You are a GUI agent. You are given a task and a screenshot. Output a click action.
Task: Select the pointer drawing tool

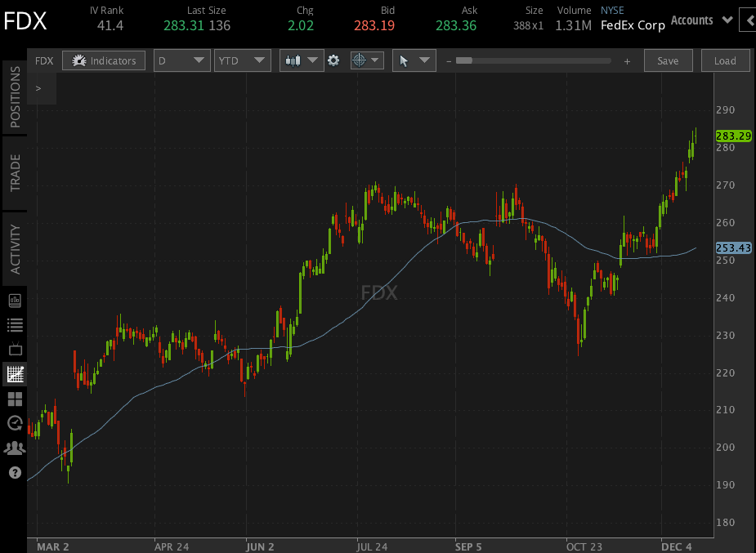coord(408,60)
